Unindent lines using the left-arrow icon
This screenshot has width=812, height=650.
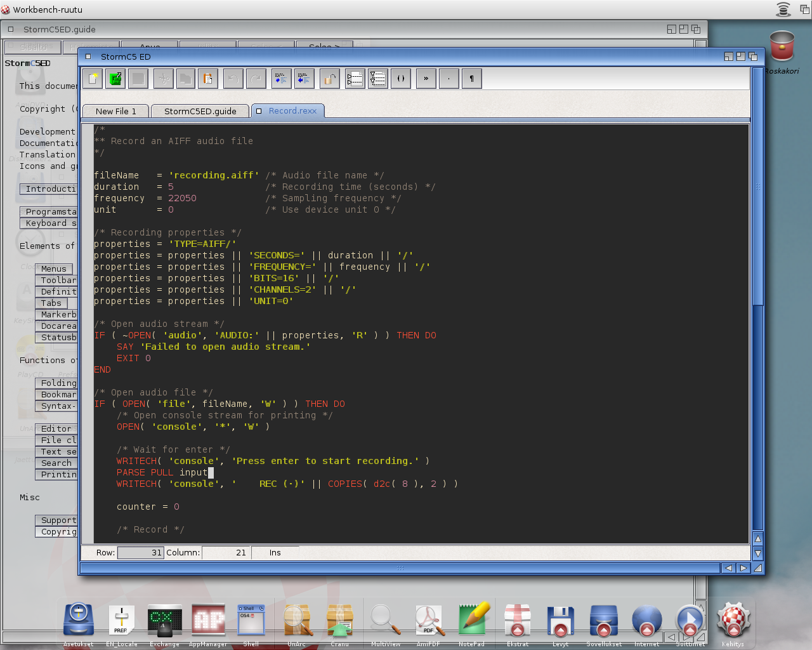pos(304,79)
